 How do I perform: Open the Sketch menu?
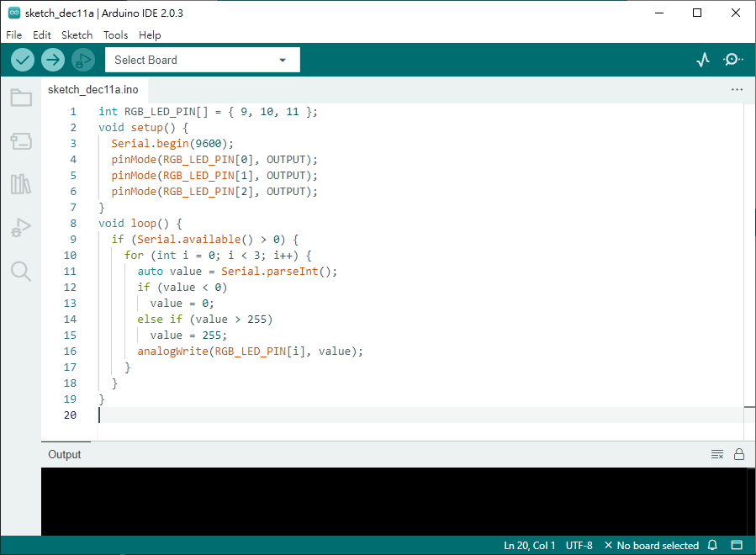click(x=77, y=35)
